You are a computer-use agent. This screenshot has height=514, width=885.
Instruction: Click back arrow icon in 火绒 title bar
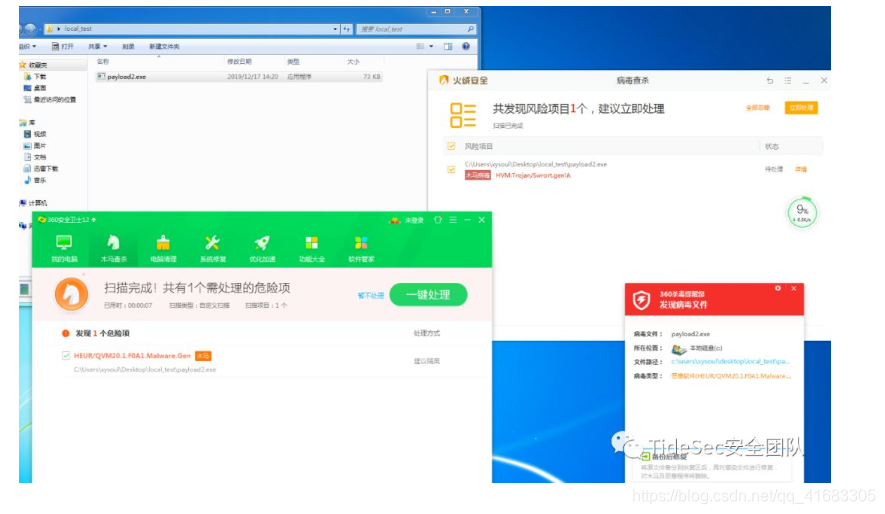pos(770,81)
